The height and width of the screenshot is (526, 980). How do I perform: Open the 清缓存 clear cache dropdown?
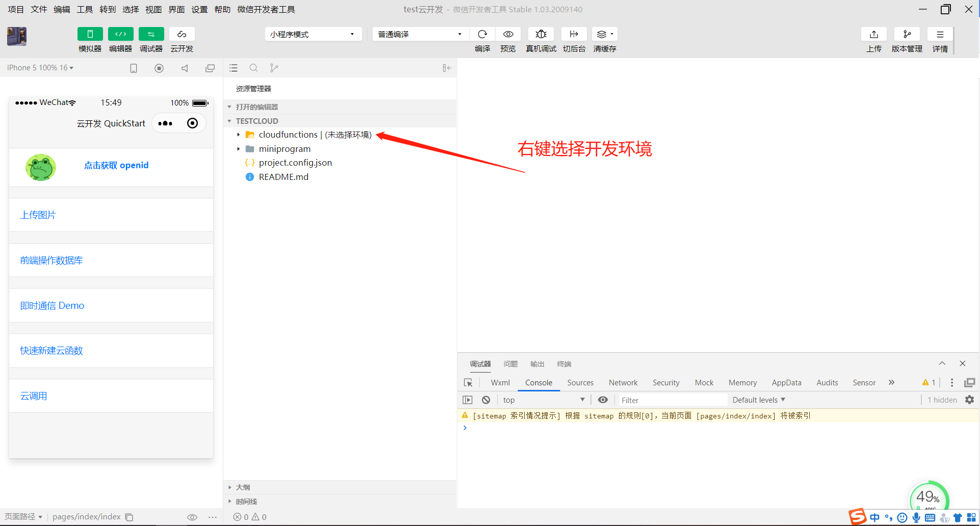[x=605, y=34]
